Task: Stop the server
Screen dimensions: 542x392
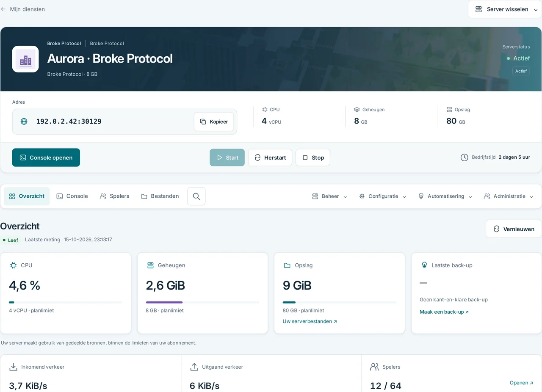Action: point(313,157)
